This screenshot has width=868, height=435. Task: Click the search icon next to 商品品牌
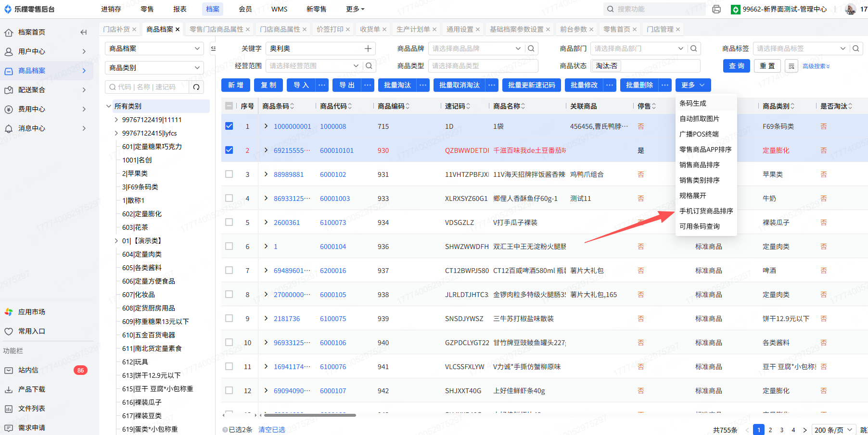tap(531, 49)
